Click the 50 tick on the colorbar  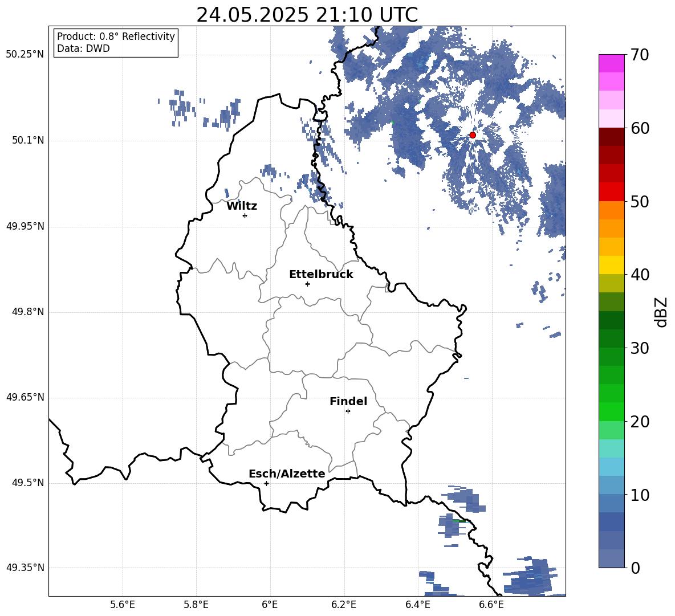(x=640, y=201)
